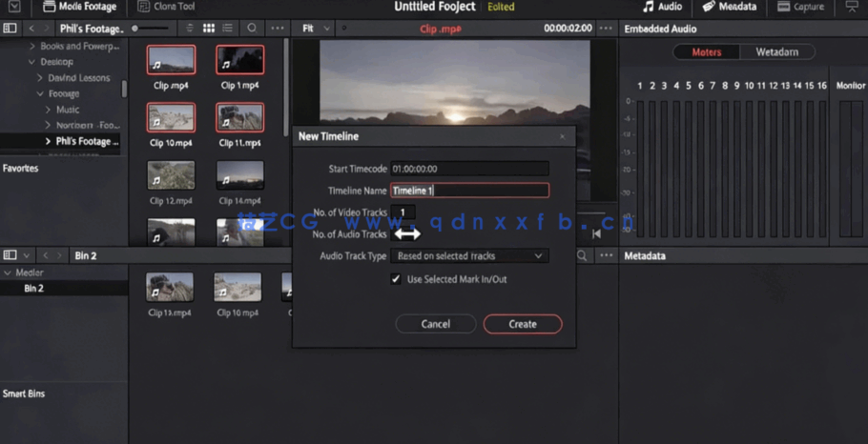868x444 pixels.
Task: Create the new timeline
Action: click(523, 324)
